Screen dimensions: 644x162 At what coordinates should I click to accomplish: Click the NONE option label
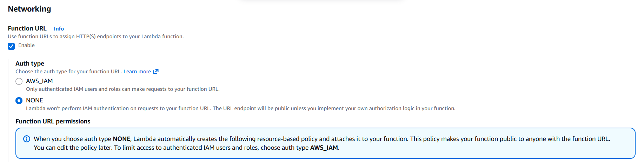click(34, 100)
